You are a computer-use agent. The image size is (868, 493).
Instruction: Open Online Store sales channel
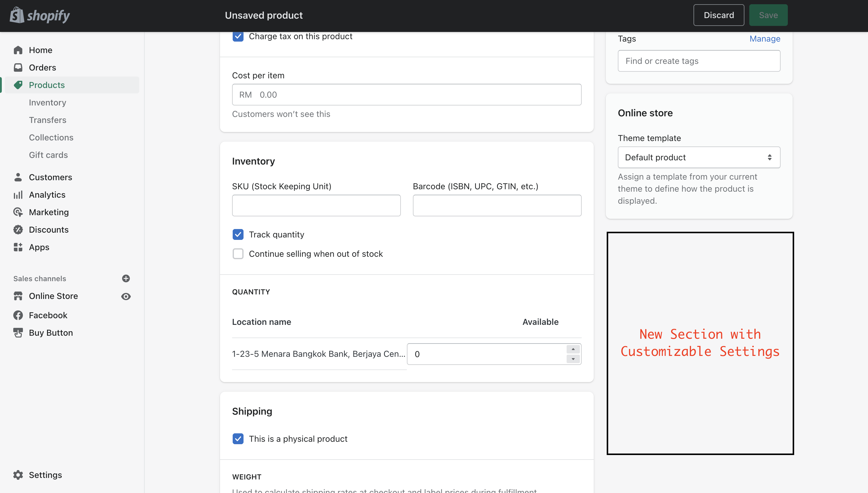click(x=53, y=296)
